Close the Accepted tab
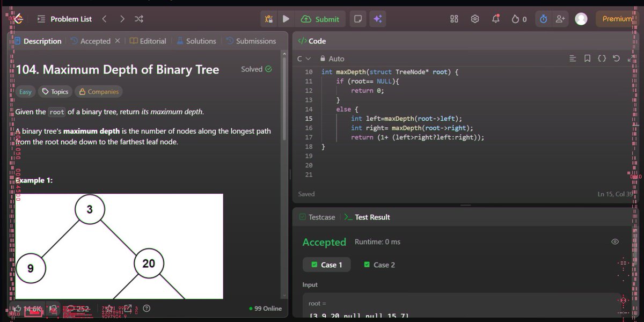The height and width of the screenshot is (322, 644). [118, 41]
